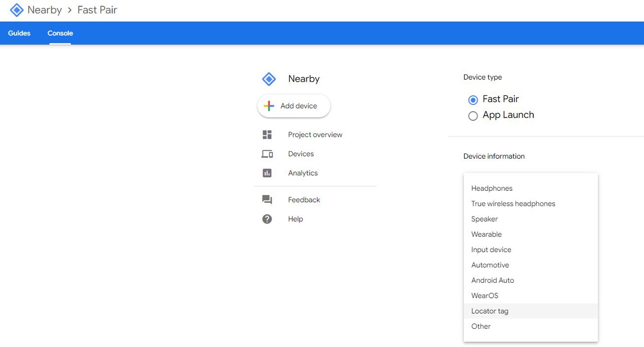Select the Fast Pair radio button

click(x=473, y=100)
